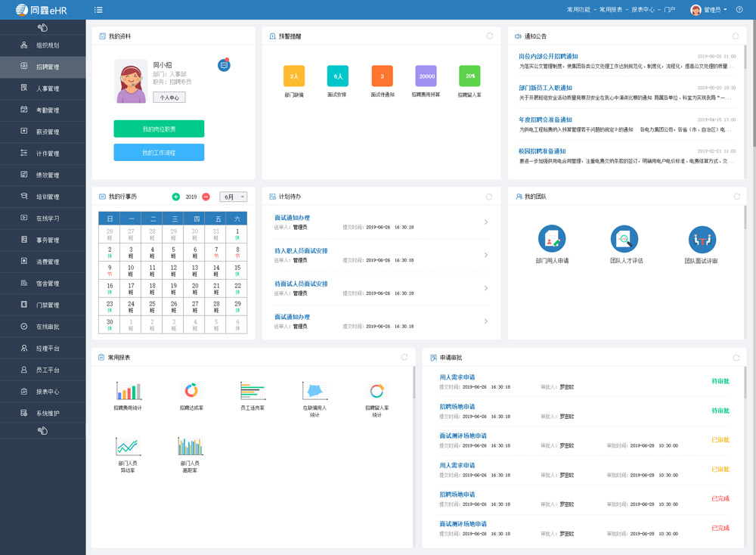Click the yellow 3人 部门缺编 tile
This screenshot has height=555, width=756.
(294, 76)
